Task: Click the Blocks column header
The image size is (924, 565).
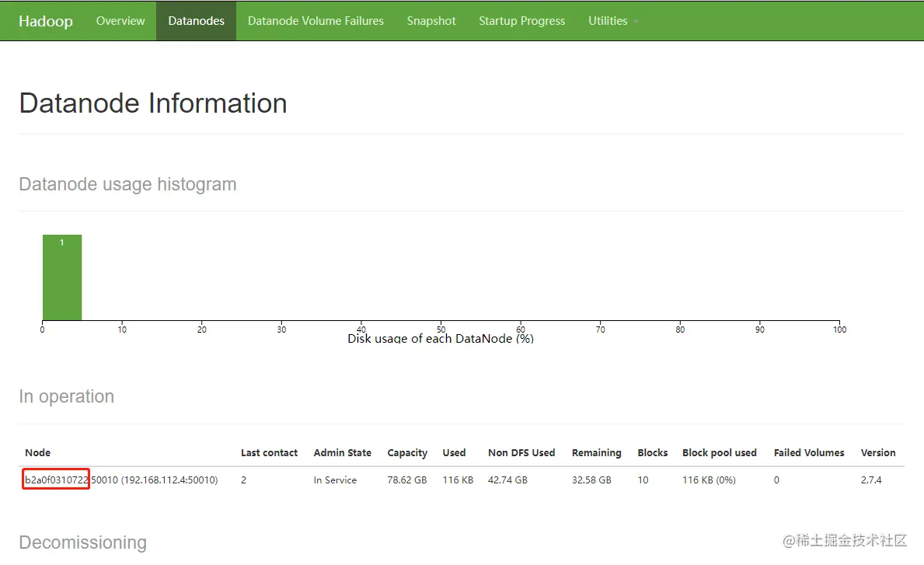Action: click(x=652, y=452)
